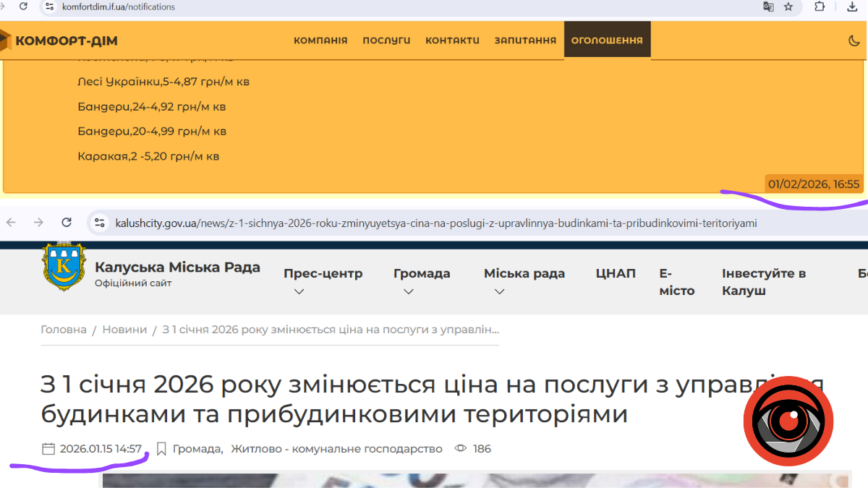Select the ОГОЛОШЕННЯ tab

[607, 40]
